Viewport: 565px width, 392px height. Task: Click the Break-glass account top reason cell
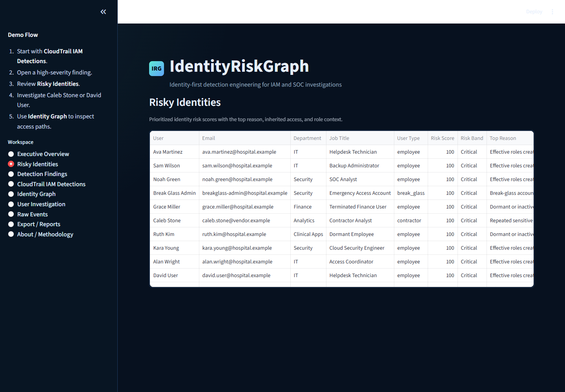pyautogui.click(x=510, y=193)
